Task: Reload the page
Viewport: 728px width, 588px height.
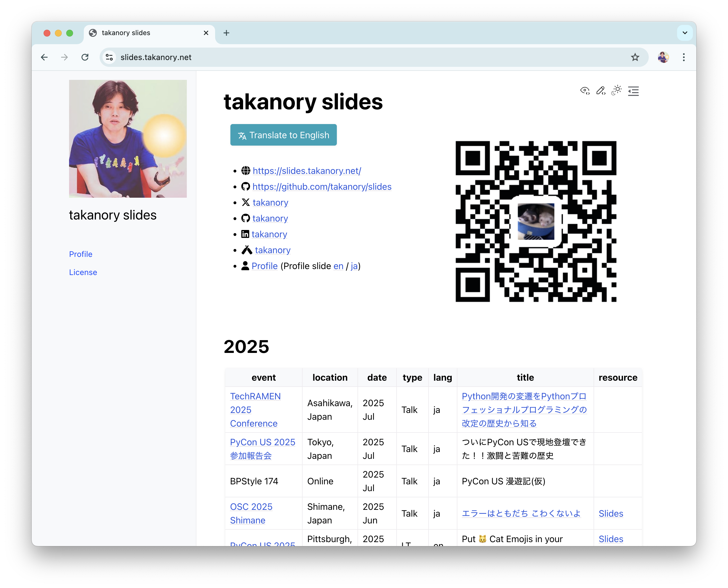Action: pos(85,57)
